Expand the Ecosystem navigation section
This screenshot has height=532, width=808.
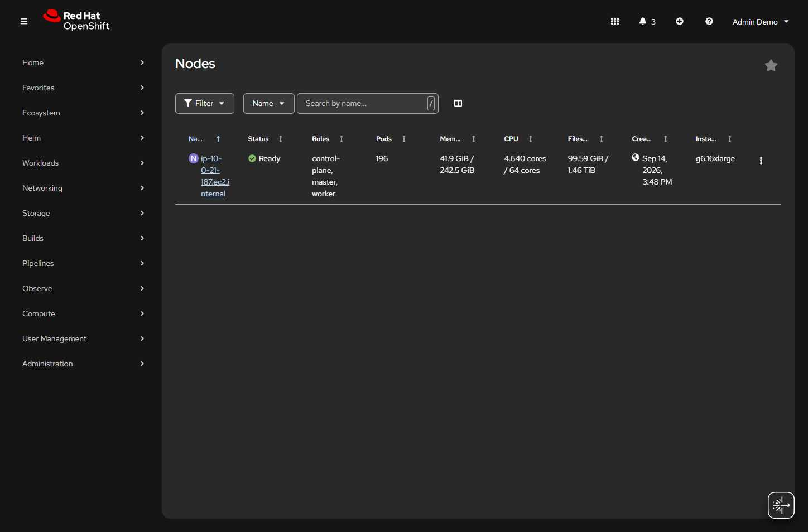click(83, 113)
